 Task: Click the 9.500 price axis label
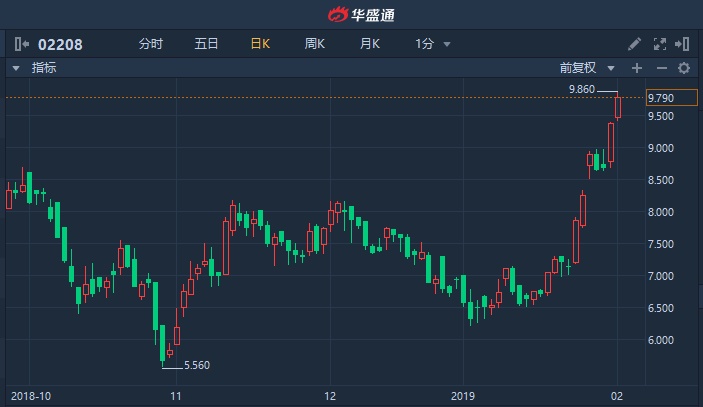pos(661,116)
